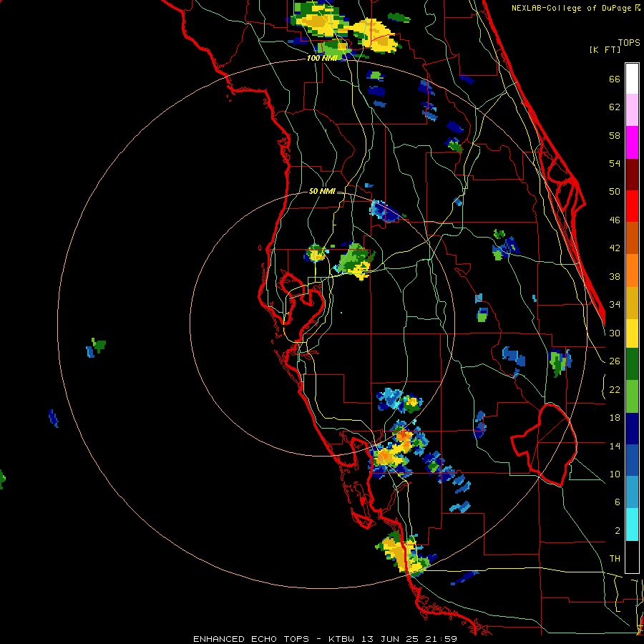
Task: Click the TOPS legend title
Action: (629, 42)
